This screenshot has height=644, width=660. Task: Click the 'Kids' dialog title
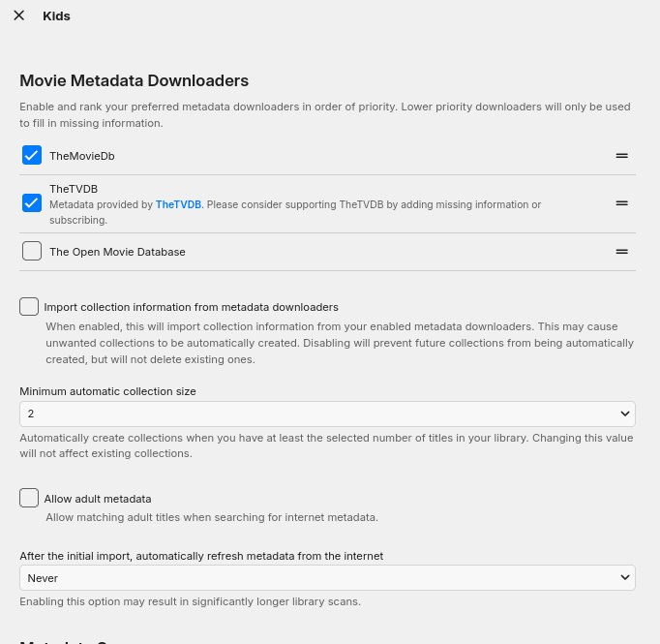[x=56, y=16]
